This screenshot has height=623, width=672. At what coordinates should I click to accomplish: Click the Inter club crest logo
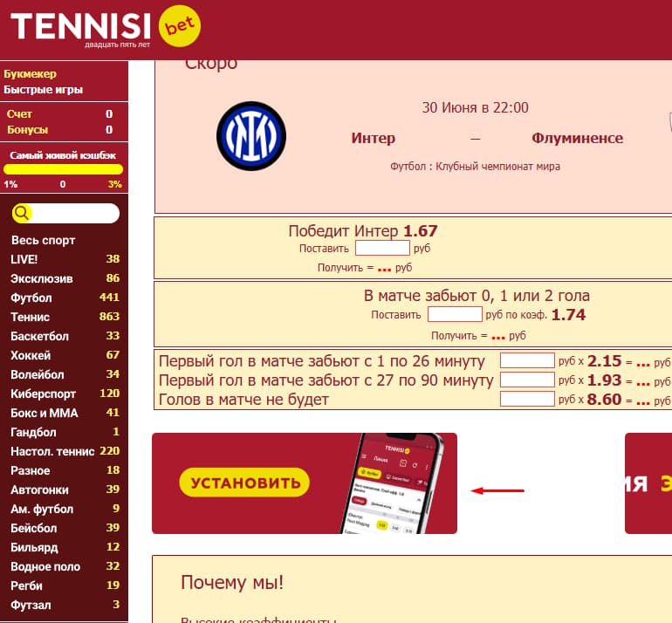point(251,136)
